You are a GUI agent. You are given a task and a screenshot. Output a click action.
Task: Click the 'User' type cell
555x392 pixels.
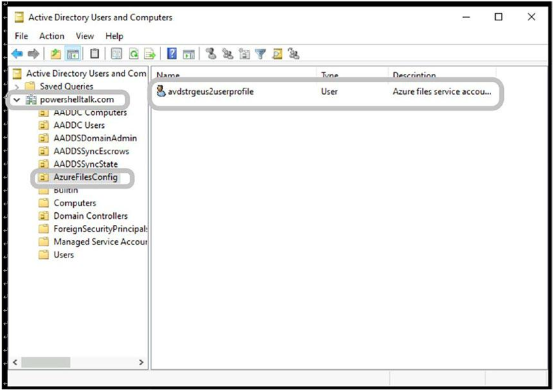click(329, 91)
